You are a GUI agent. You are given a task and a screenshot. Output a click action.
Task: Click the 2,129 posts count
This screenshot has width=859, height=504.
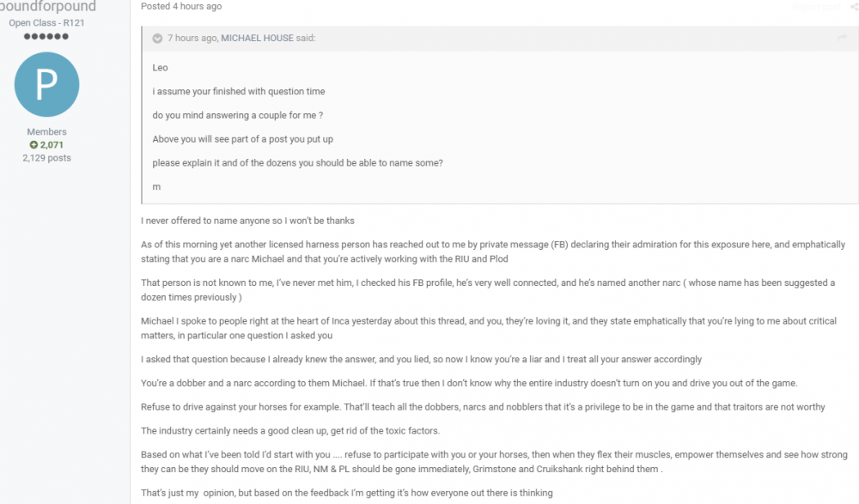pyautogui.click(x=46, y=157)
